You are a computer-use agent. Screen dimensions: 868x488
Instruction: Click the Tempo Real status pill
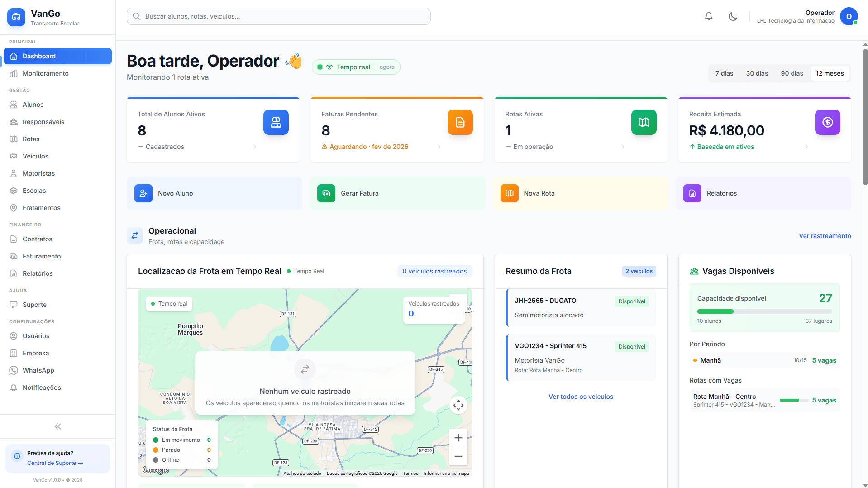356,67
